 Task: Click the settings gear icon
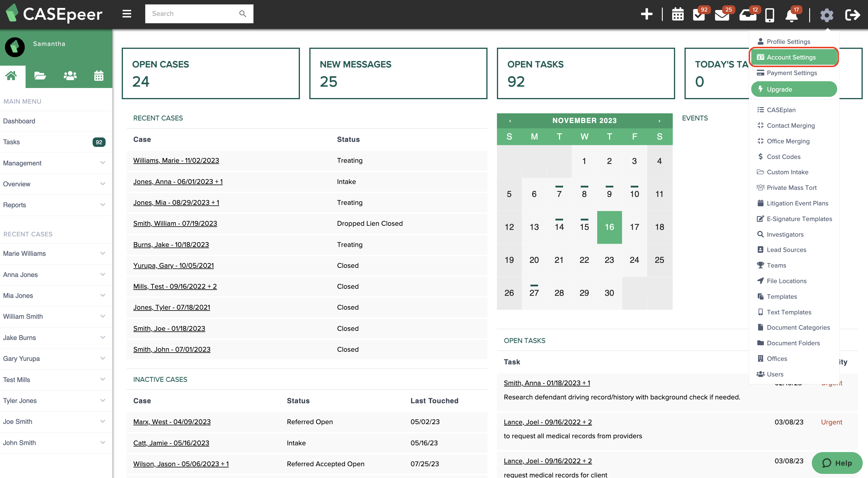click(x=827, y=15)
